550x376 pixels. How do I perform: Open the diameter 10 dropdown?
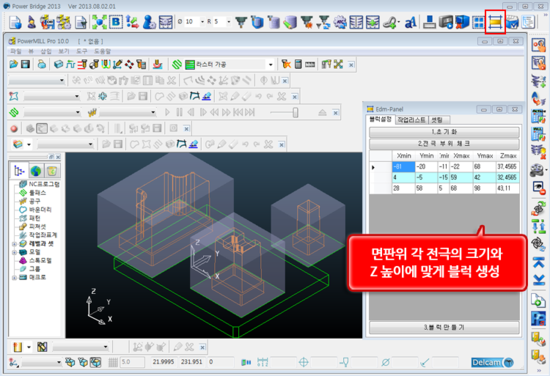click(202, 22)
